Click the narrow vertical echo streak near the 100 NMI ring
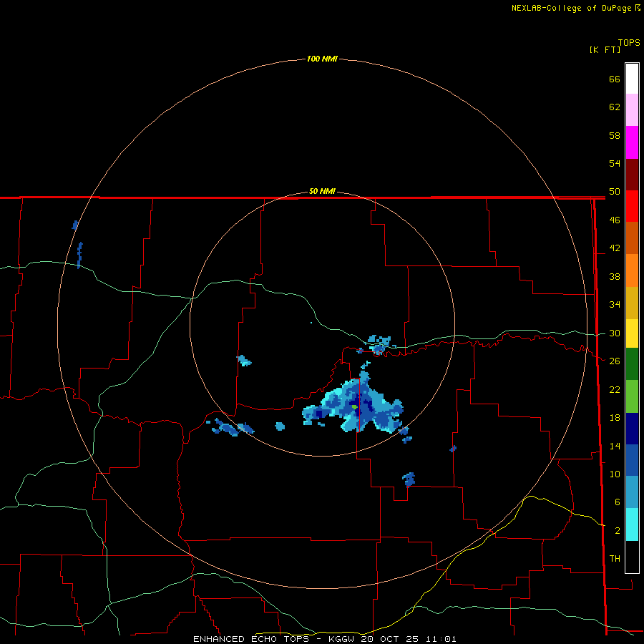 click(79, 255)
